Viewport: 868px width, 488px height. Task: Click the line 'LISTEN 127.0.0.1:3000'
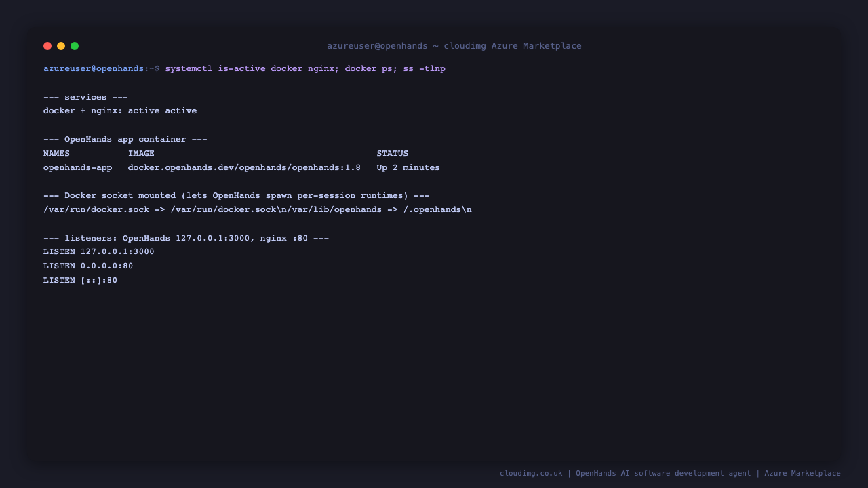[x=99, y=251]
